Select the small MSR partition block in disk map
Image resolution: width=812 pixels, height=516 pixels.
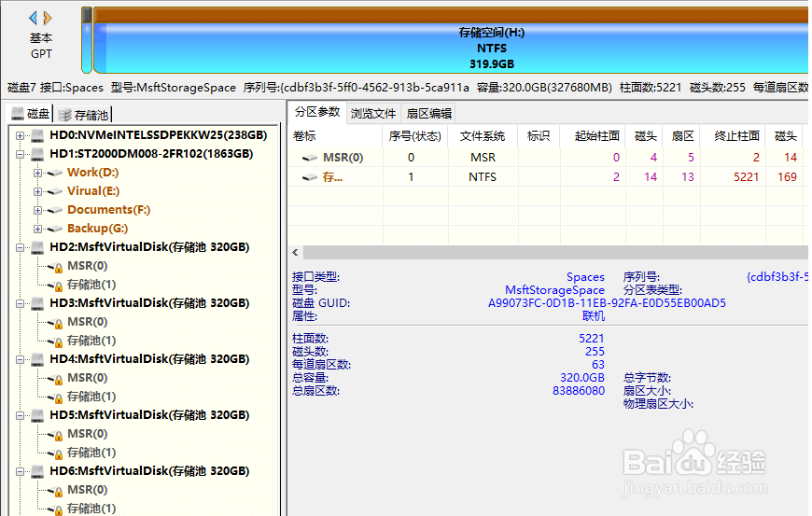(x=87, y=40)
